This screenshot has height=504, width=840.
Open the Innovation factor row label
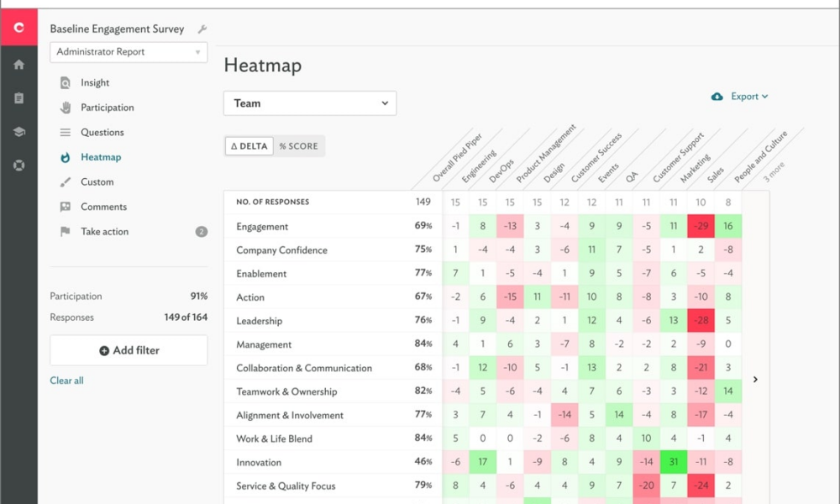259,462
